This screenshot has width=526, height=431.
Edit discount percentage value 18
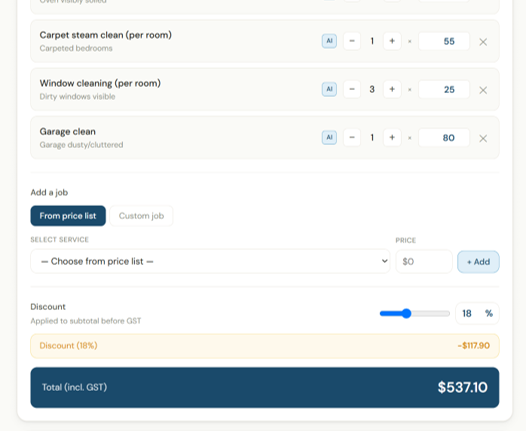pos(467,314)
